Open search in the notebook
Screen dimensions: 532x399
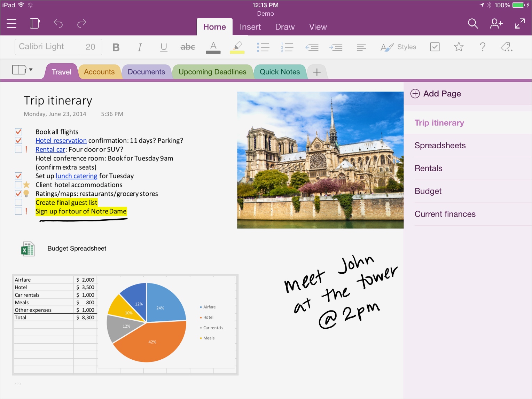[x=473, y=23]
